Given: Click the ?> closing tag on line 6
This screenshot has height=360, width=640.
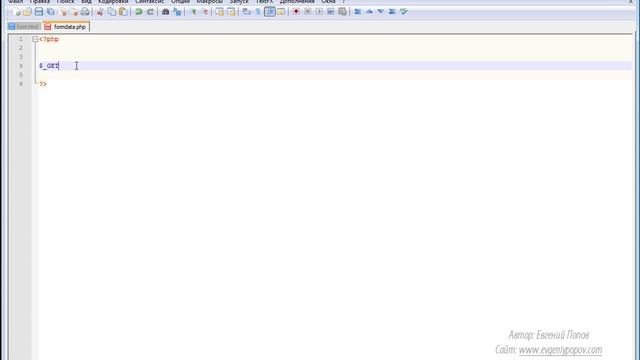Looking at the screenshot, I should pos(43,84).
